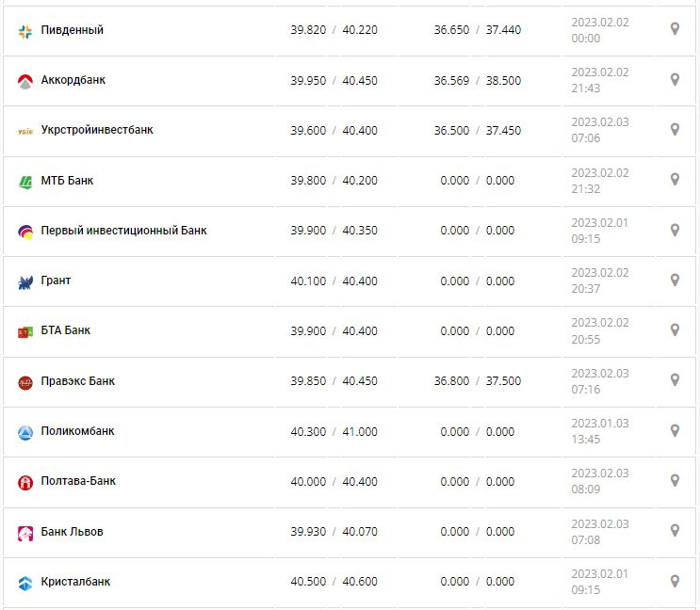700x610 pixels.
Task: Click the Полтава-Банк logo icon
Action: coord(25,482)
